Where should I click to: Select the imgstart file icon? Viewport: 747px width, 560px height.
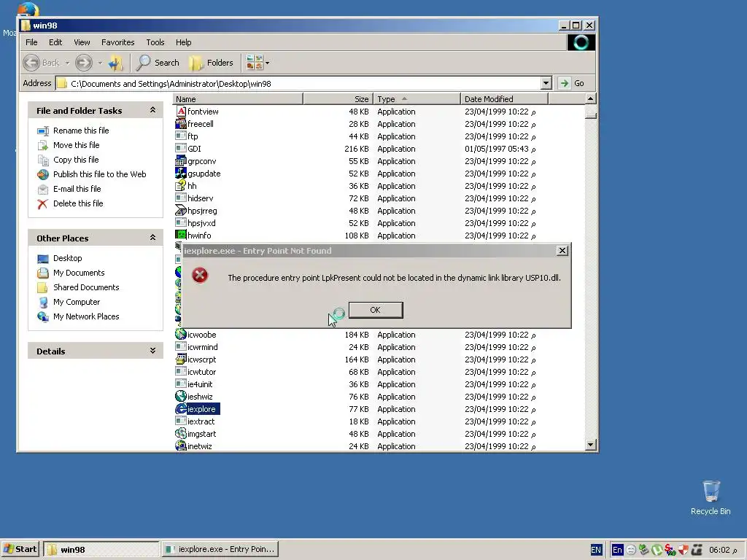(181, 434)
